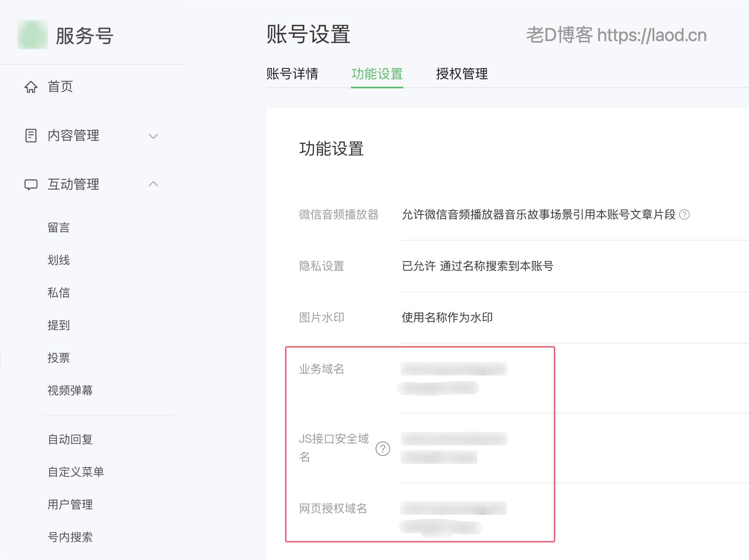Click the 业务域名 label
The width and height of the screenshot is (749, 560).
[x=321, y=369]
